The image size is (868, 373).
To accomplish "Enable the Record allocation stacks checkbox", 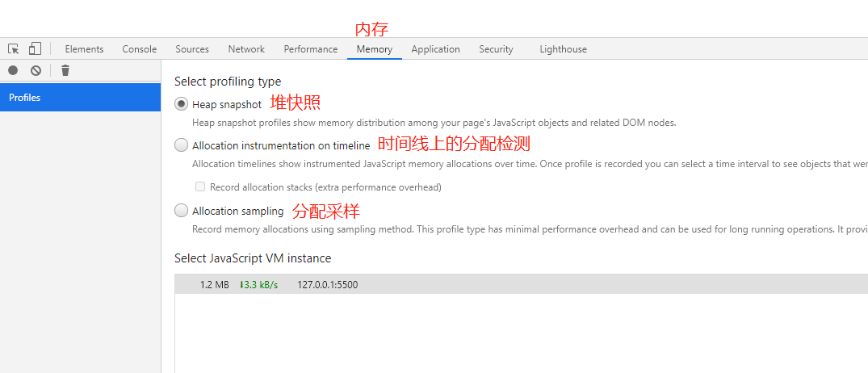I will point(200,187).
